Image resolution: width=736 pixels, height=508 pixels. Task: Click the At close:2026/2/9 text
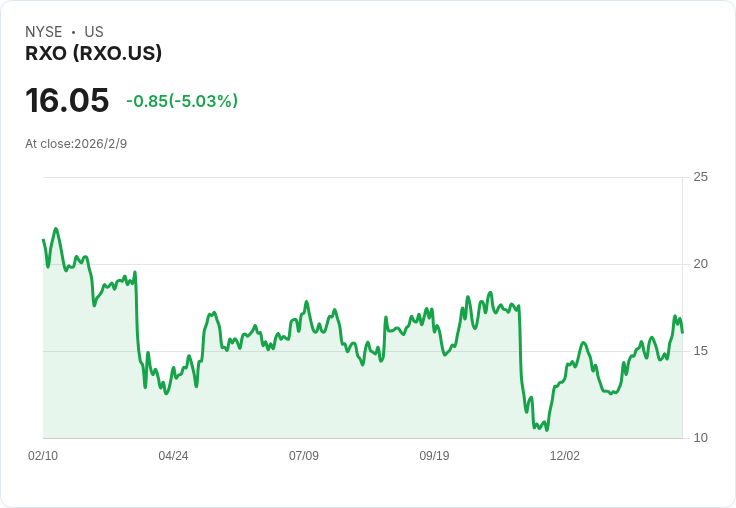(76, 144)
